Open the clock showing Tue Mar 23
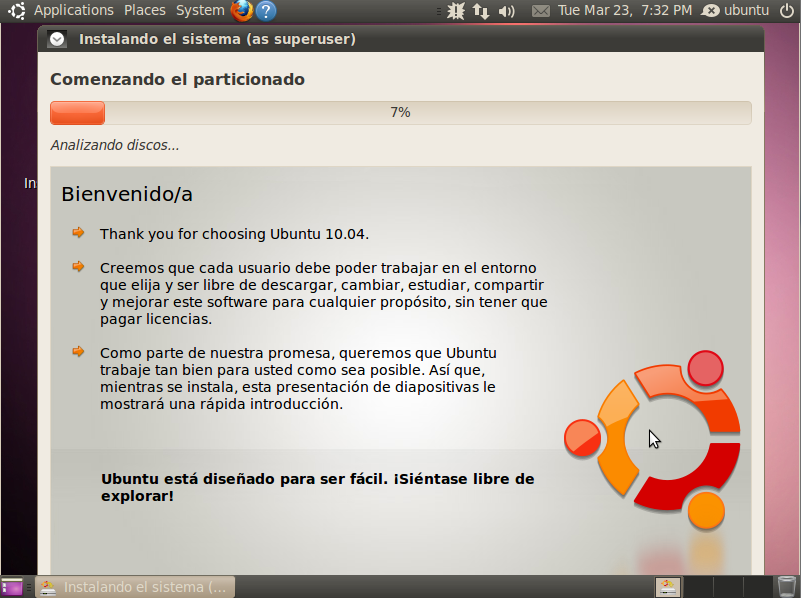This screenshot has width=801, height=598. (x=624, y=10)
